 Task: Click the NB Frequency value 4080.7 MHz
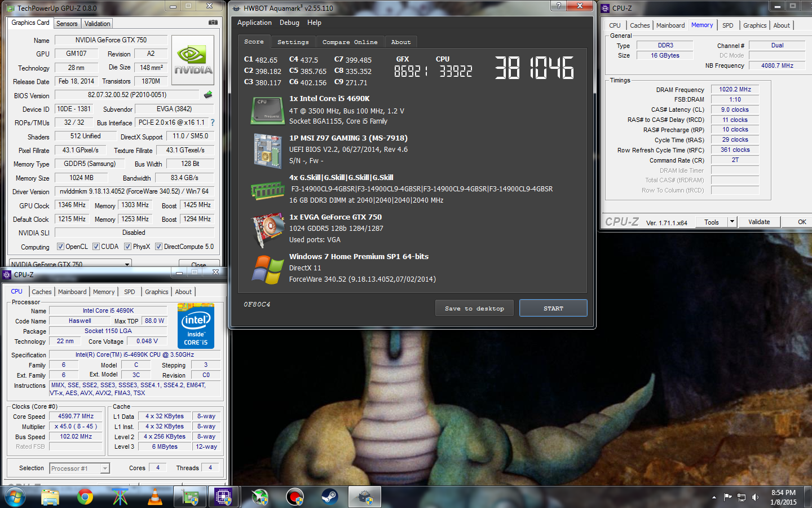[x=778, y=65]
